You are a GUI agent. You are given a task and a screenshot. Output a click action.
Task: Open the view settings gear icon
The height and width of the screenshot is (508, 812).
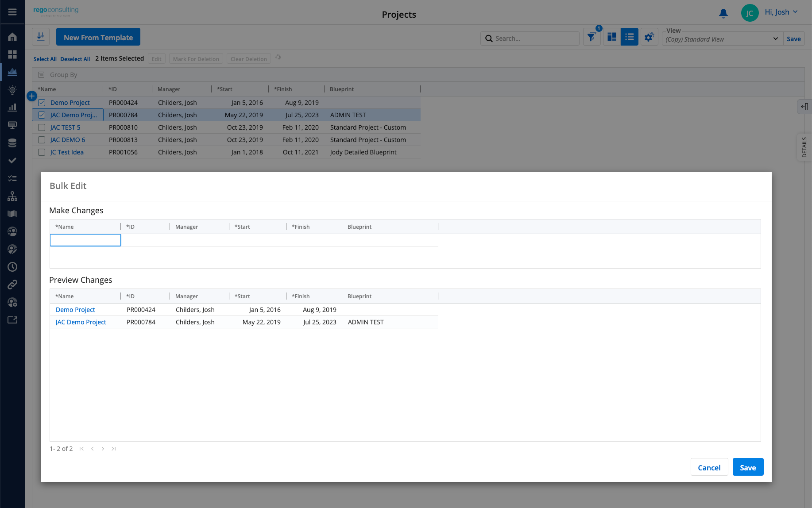coord(649,37)
